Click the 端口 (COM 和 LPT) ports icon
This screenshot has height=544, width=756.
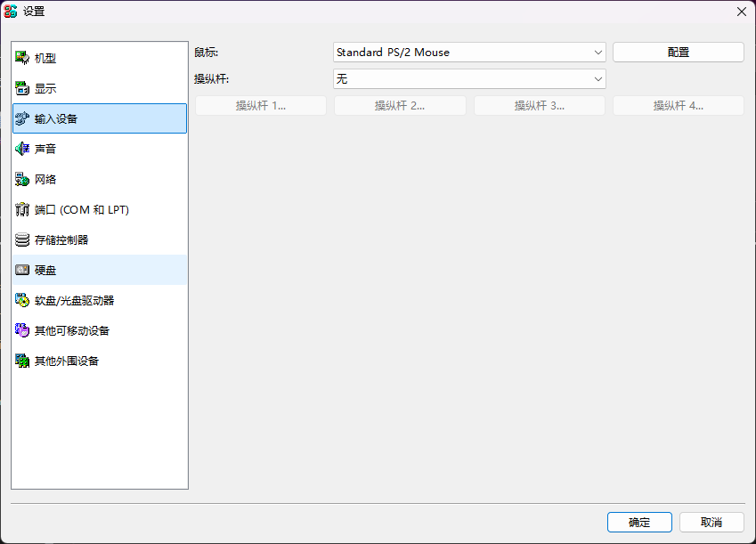pos(22,209)
